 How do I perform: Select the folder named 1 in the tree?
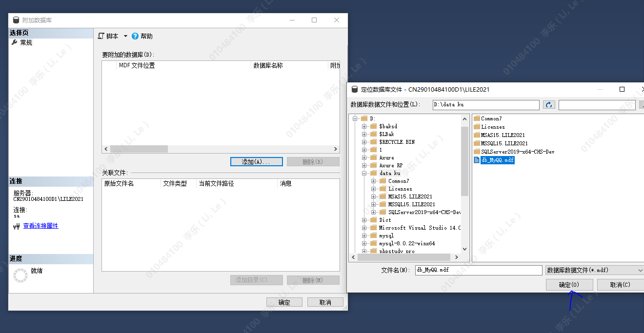(x=381, y=150)
